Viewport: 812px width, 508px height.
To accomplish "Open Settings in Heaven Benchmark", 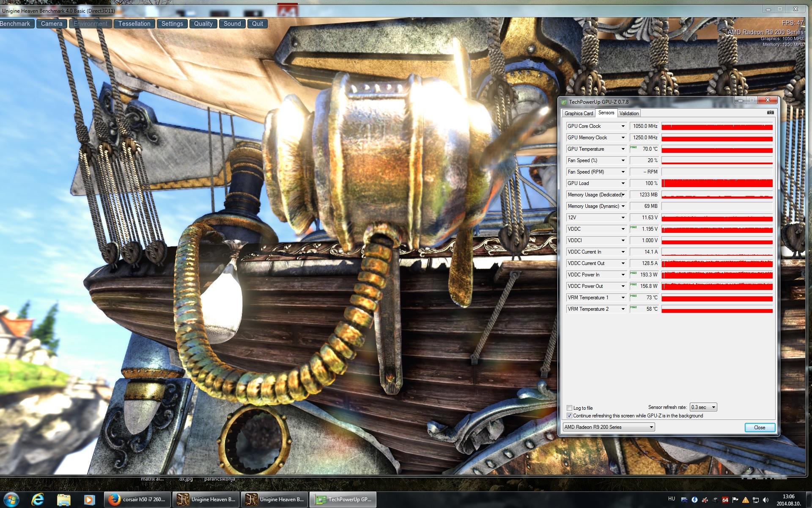I will (x=172, y=24).
